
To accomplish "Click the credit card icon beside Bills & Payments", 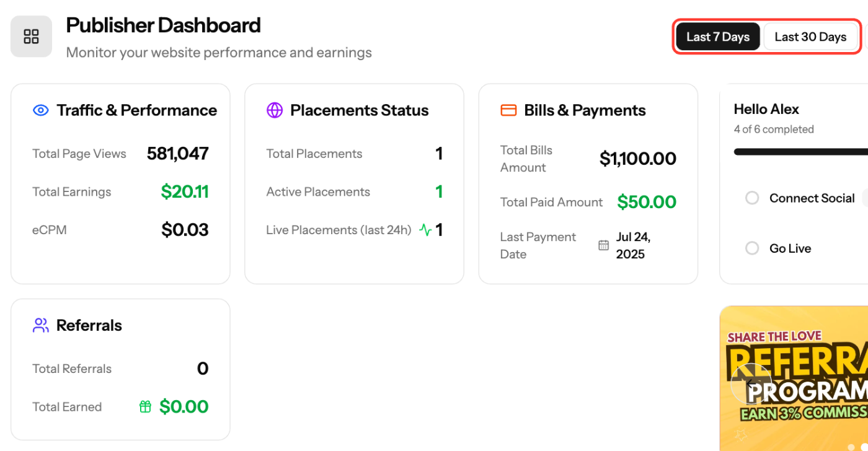I will pos(508,110).
